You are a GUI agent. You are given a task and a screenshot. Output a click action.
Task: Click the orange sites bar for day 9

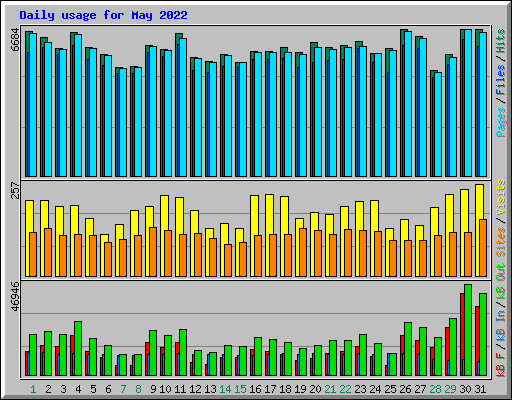[153, 252]
